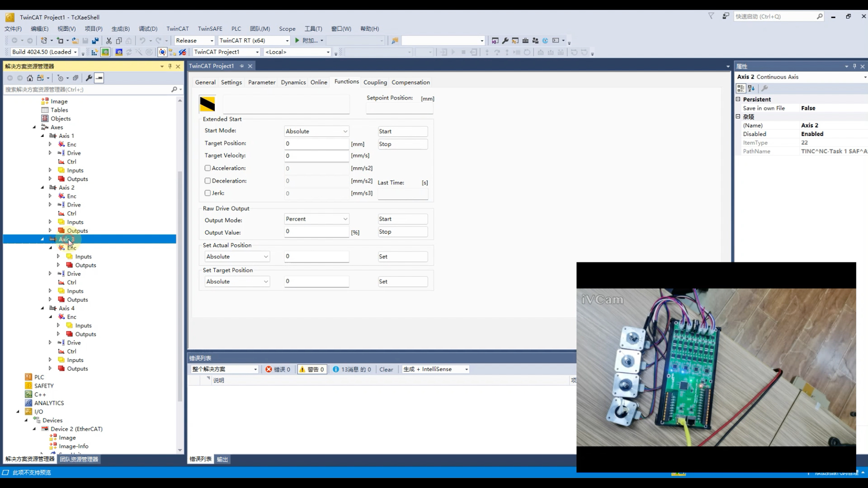Enable the Acceleration checkbox
The width and height of the screenshot is (868, 488).
point(208,168)
